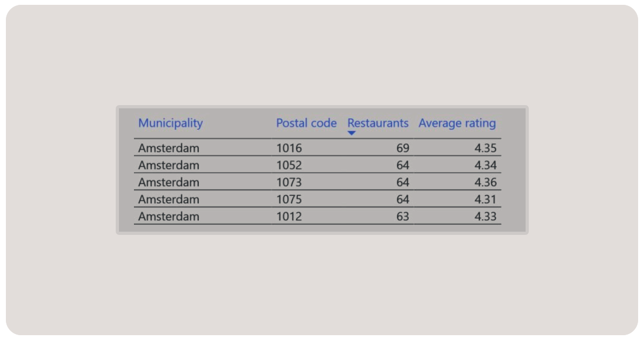The height and width of the screenshot is (340, 644).
Task: Select postal code 1075 cell
Action: pyautogui.click(x=289, y=199)
